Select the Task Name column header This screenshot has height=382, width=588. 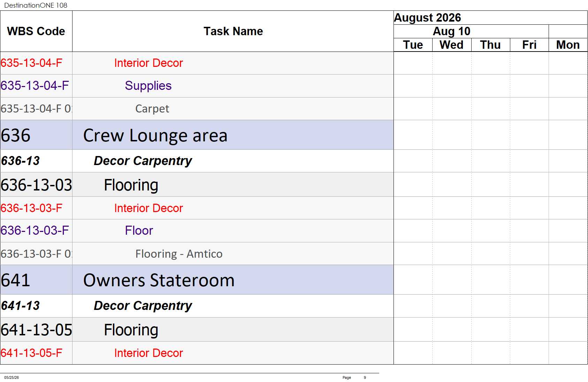(x=233, y=31)
